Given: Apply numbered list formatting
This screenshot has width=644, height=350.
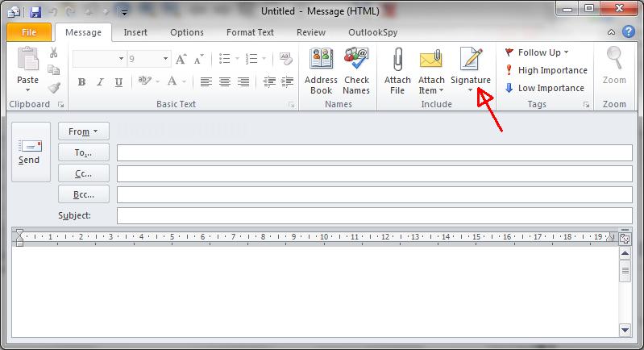Looking at the screenshot, I should 251,59.
